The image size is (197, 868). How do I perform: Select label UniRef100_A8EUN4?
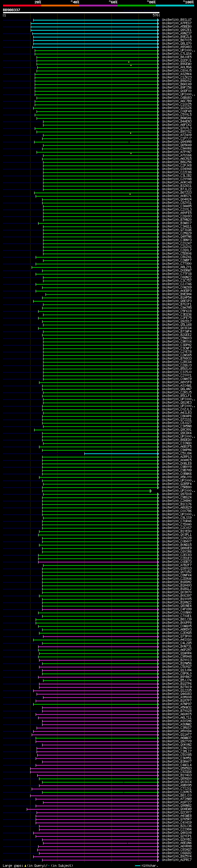(x=177, y=843)
